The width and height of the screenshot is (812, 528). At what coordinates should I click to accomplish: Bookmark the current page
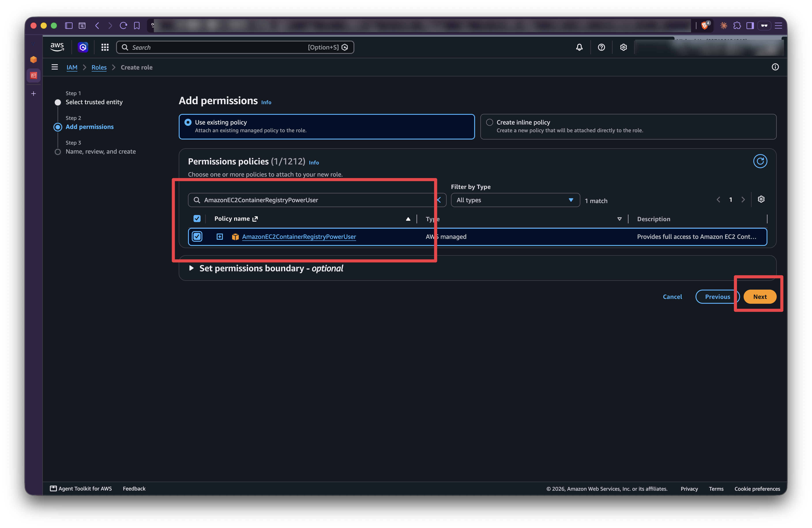[x=137, y=26]
